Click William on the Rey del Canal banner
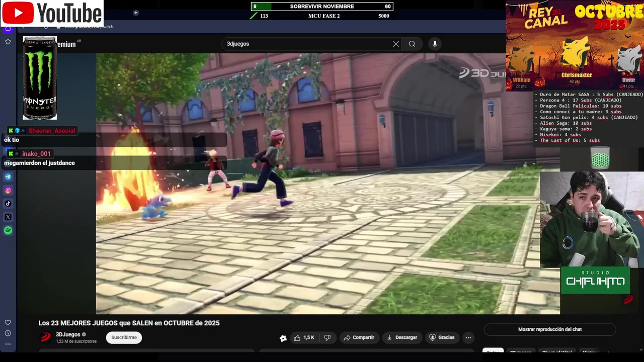Screen dimensions: 644x362 (521, 80)
